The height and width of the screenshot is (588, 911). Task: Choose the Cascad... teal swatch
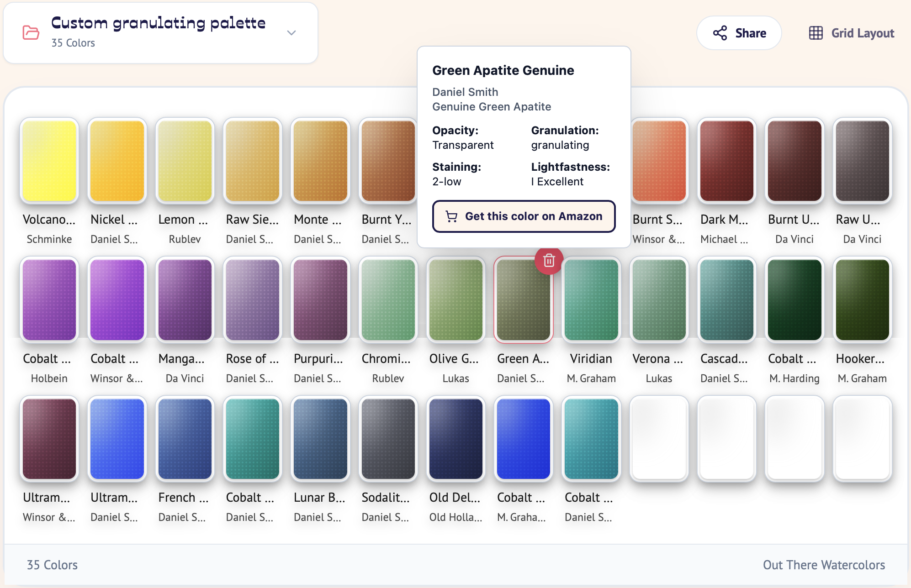tap(727, 300)
